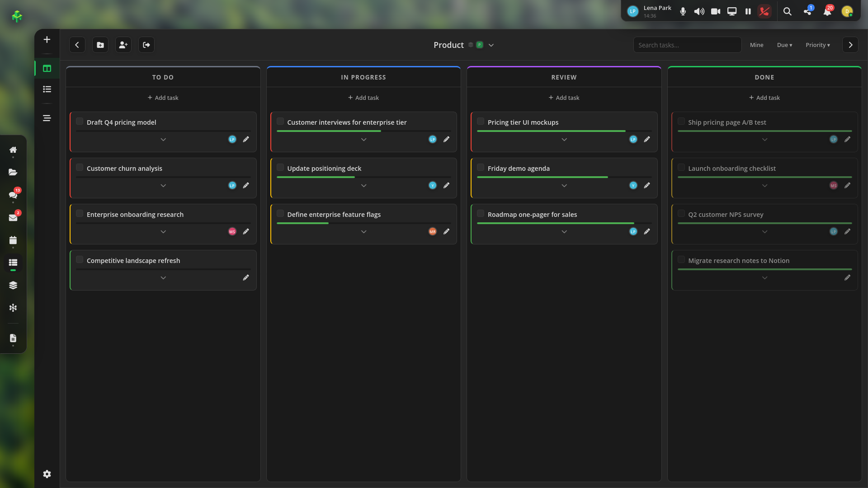The image size is (868, 488).
Task: Check off Enterprise onboarding research
Action: coord(80,213)
